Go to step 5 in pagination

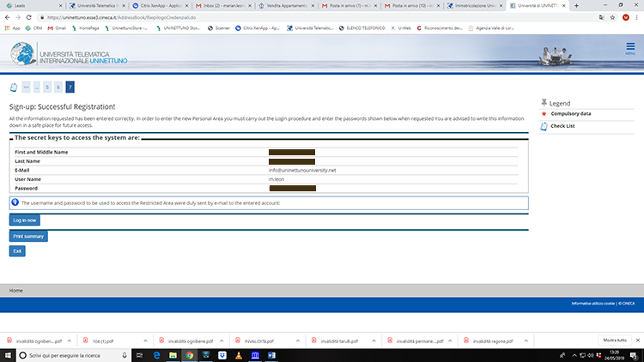click(47, 87)
